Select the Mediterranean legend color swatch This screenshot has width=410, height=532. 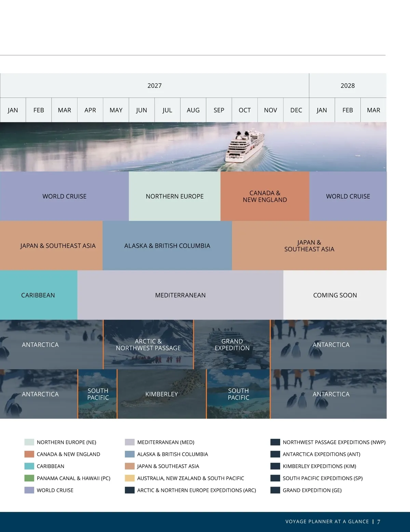point(129,442)
